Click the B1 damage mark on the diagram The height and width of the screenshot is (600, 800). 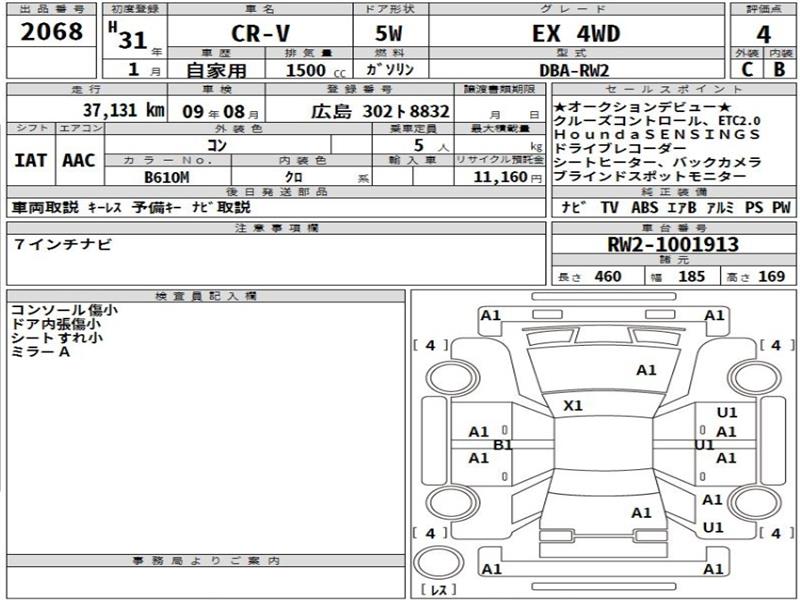503,444
